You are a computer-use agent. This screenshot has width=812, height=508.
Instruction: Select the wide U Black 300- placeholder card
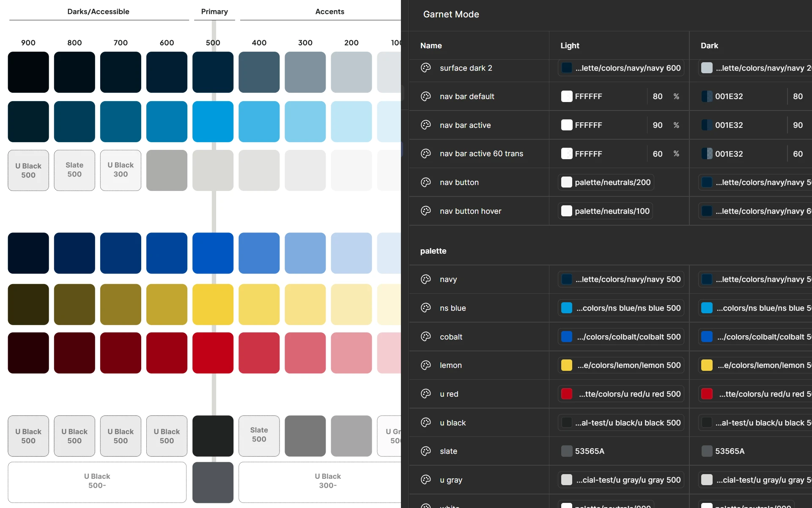(320, 482)
